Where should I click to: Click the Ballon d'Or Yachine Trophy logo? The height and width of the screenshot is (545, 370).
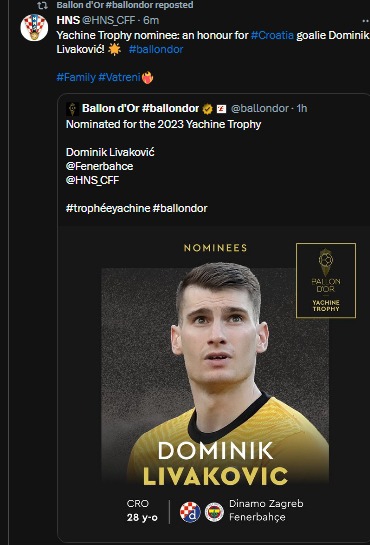click(x=326, y=280)
